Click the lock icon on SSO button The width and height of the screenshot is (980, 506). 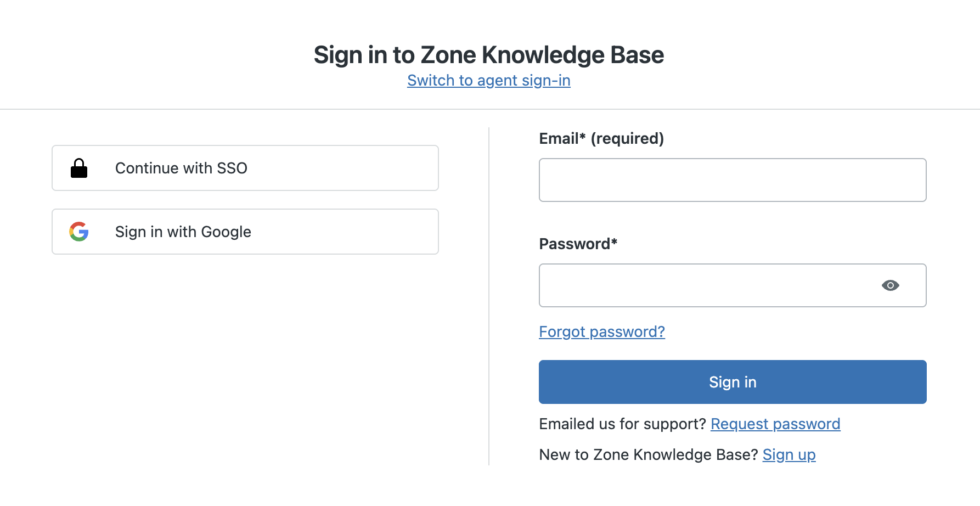(x=79, y=168)
